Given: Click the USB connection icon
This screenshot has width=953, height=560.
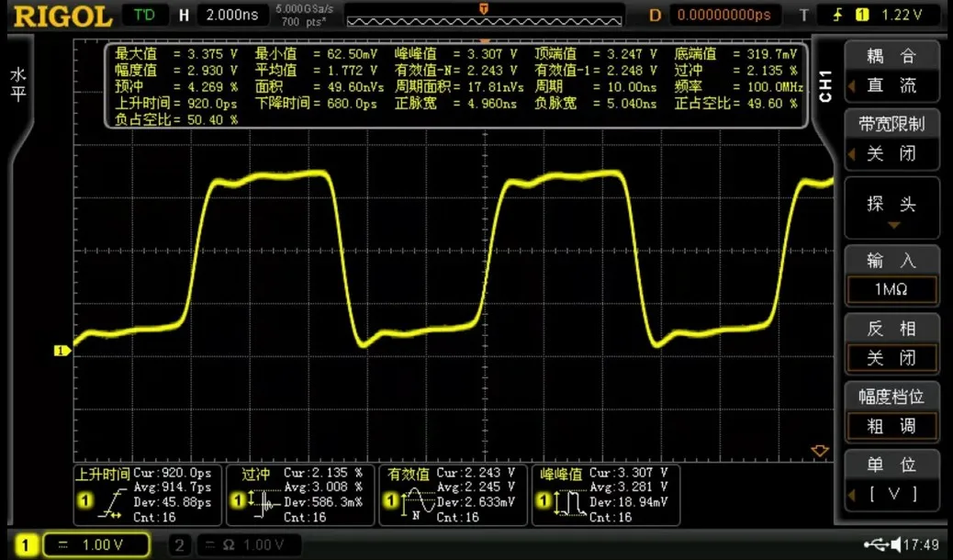Looking at the screenshot, I should (x=876, y=544).
